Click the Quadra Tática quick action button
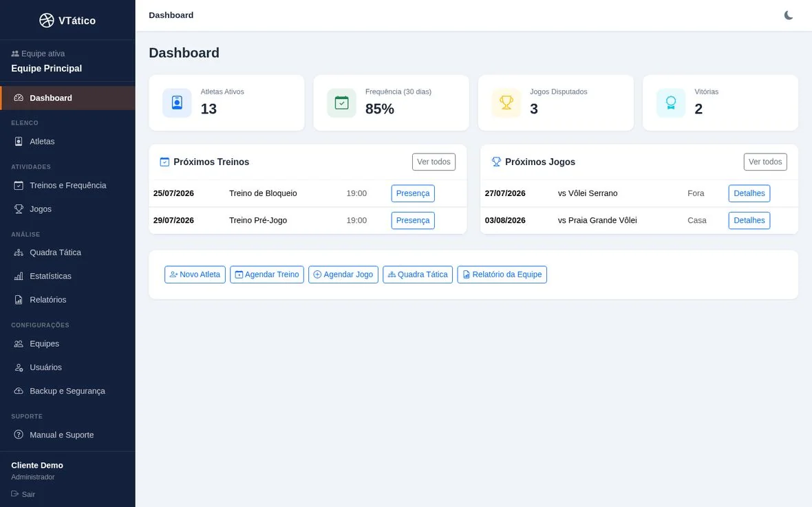This screenshot has width=812, height=507. [x=418, y=274]
